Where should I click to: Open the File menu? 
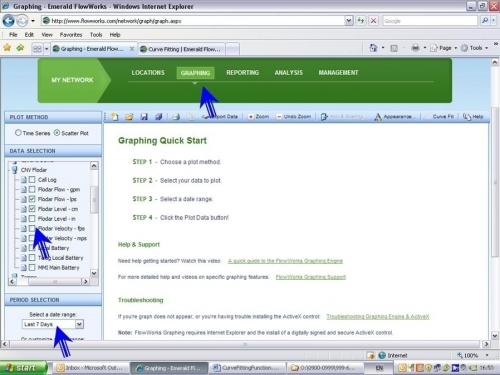pyautogui.click(x=13, y=35)
